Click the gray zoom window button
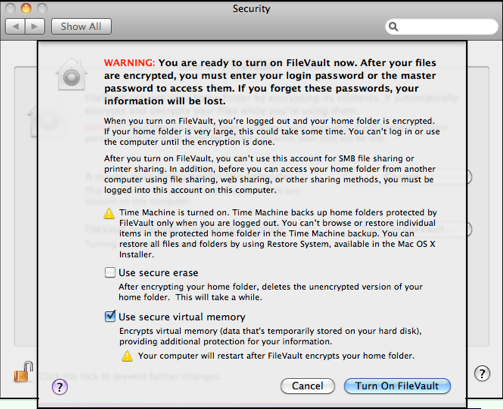 point(42,8)
